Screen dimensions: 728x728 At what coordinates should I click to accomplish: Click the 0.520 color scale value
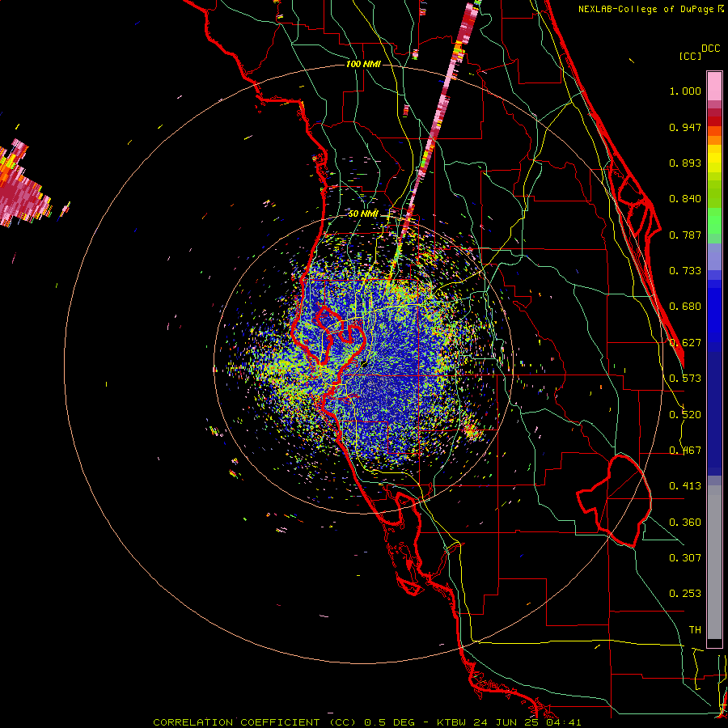[685, 415]
